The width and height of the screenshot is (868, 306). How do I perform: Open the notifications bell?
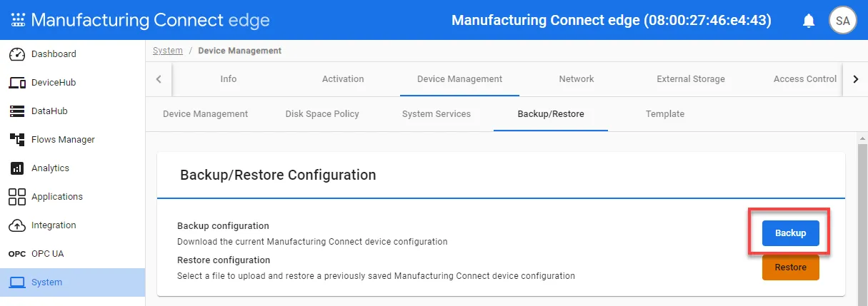click(x=809, y=21)
